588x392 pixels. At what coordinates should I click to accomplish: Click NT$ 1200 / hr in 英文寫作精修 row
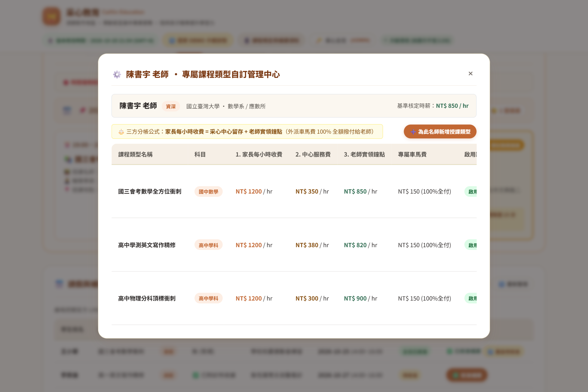(x=254, y=245)
